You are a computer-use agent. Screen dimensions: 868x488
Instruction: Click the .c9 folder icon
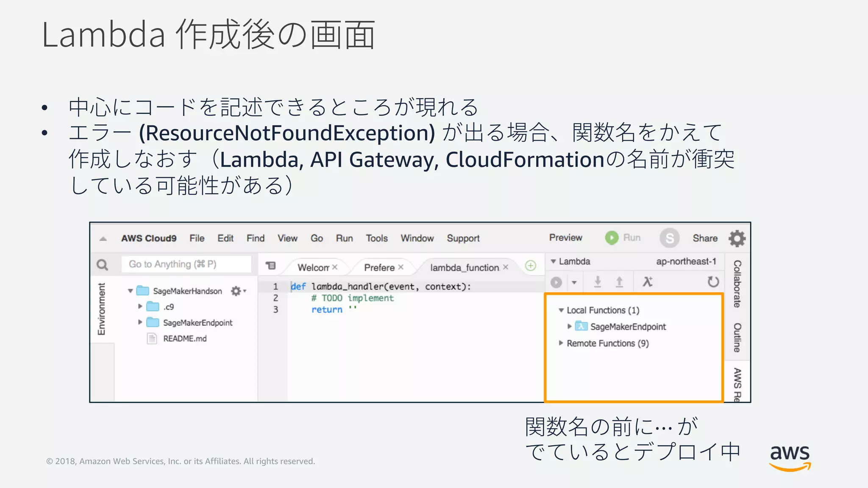tap(153, 306)
